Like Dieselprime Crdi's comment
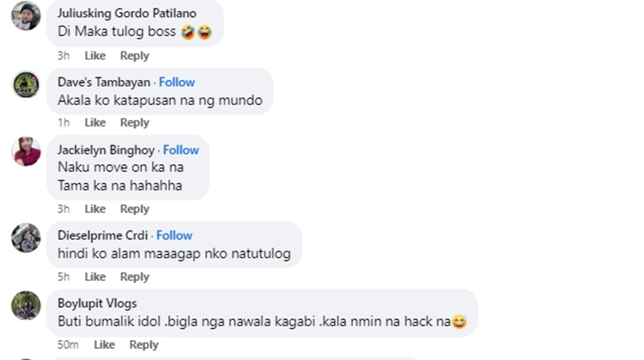This screenshot has height=360, width=644. (94, 277)
